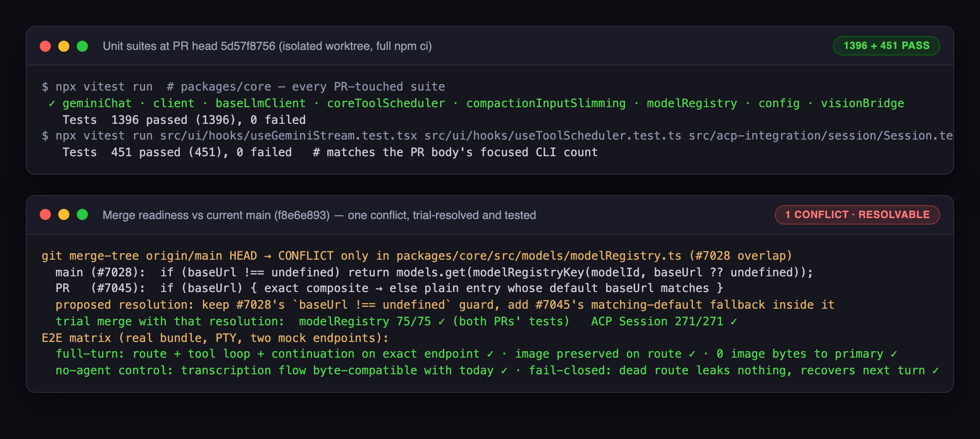980x439 pixels.
Task: Click the 'modelRegistry 75/75 ✓' result
Action: (x=372, y=322)
